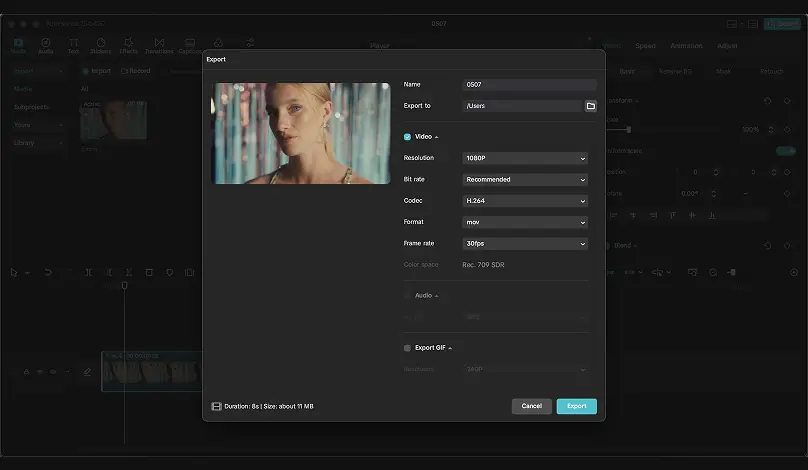Adjust the Scale slider handle in inspector
Screen dimensions: 808x470
point(628,129)
